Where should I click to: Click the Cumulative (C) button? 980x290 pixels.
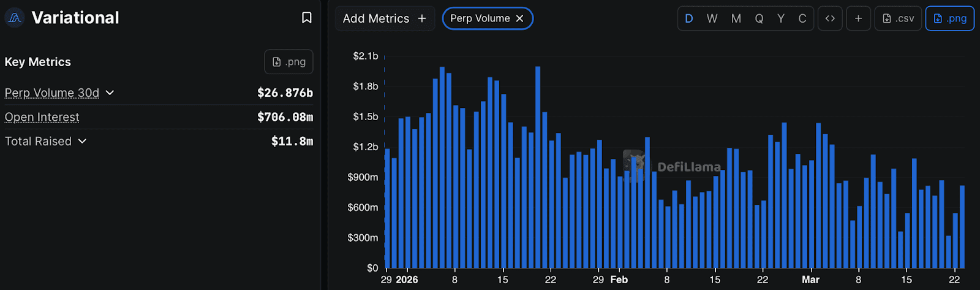802,18
